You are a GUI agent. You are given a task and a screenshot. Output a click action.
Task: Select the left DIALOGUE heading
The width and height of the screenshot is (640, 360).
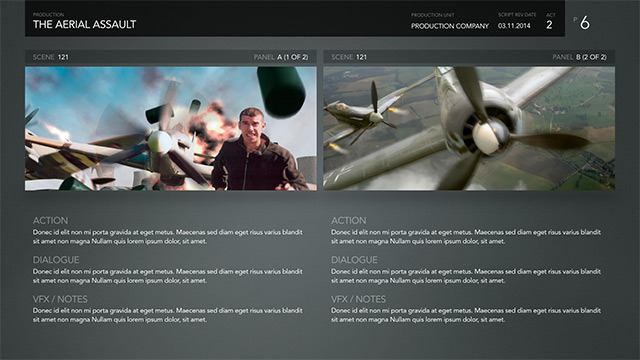56,260
